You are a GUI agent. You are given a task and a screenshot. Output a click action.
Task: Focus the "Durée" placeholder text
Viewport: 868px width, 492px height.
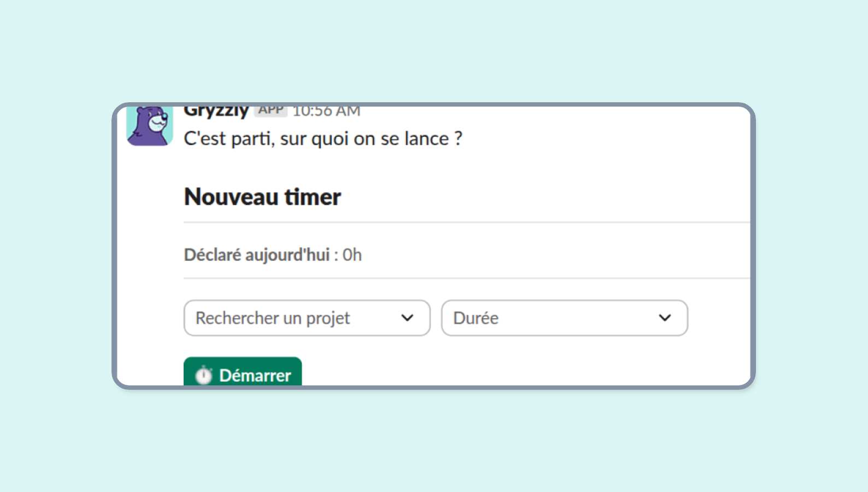476,318
